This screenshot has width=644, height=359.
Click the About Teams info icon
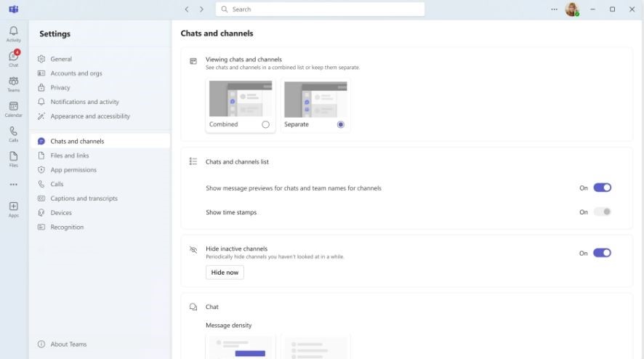pos(41,344)
